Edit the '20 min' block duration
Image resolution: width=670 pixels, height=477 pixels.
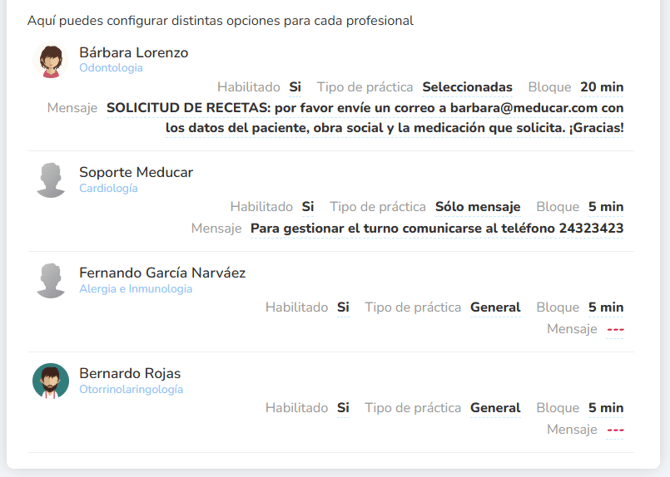pos(601,87)
